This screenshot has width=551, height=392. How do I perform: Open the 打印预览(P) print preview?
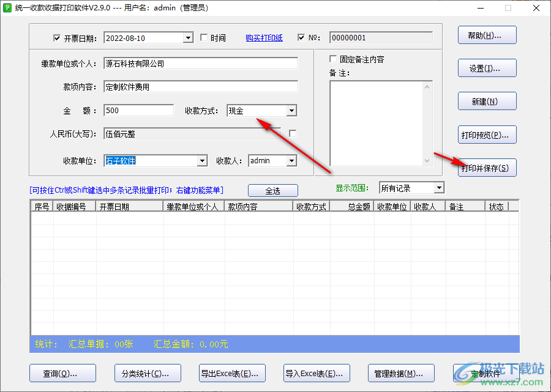click(x=487, y=135)
